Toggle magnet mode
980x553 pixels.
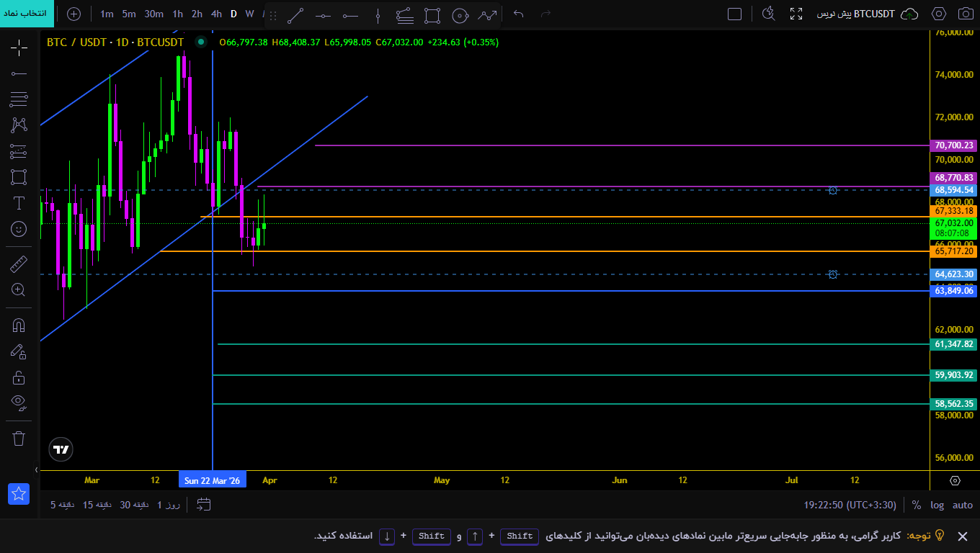pyautogui.click(x=19, y=325)
